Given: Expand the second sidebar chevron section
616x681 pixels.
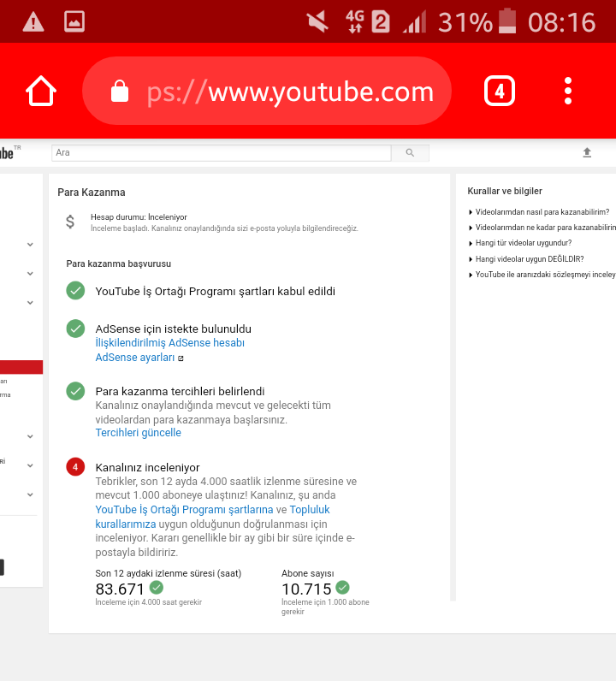Looking at the screenshot, I should (x=30, y=274).
